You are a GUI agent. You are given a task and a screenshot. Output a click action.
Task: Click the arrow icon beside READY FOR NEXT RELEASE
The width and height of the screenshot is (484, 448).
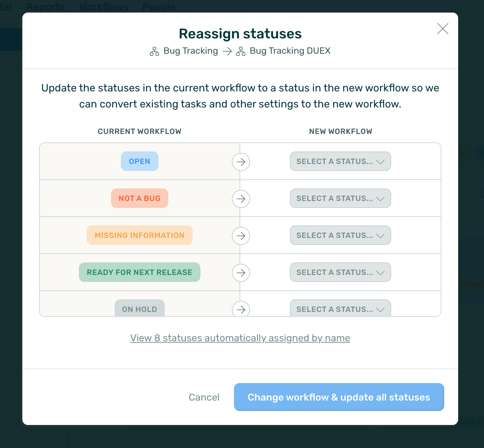click(x=241, y=273)
